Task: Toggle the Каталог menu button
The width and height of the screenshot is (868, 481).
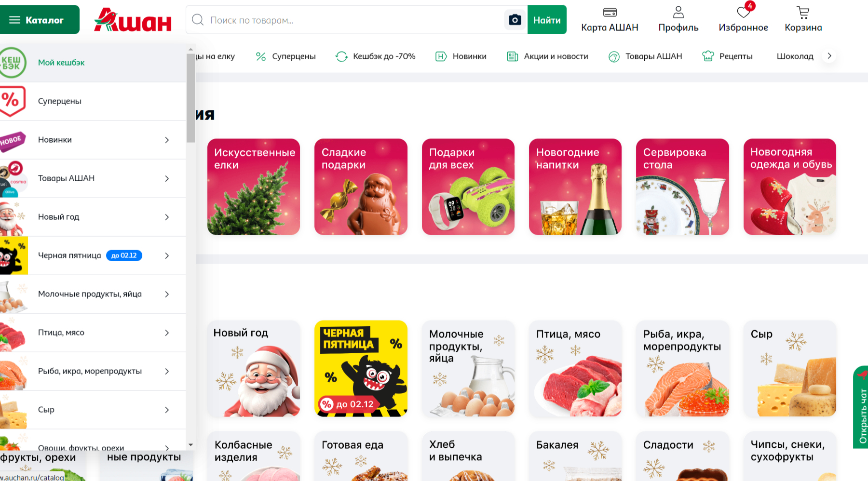Action: 39,20
